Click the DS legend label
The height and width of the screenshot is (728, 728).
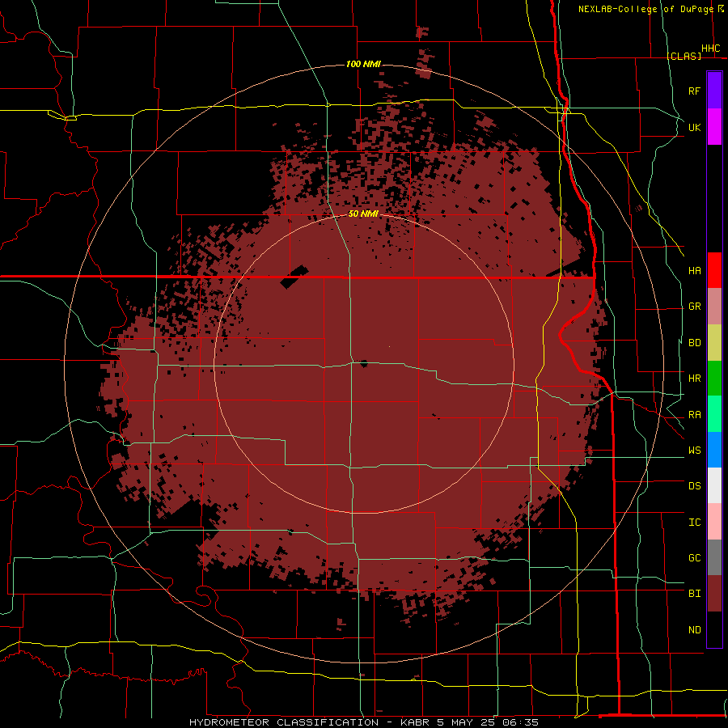[695, 486]
